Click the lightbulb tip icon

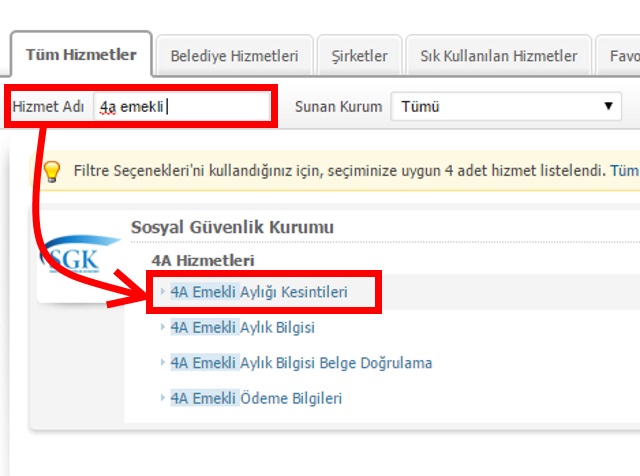coord(52,171)
